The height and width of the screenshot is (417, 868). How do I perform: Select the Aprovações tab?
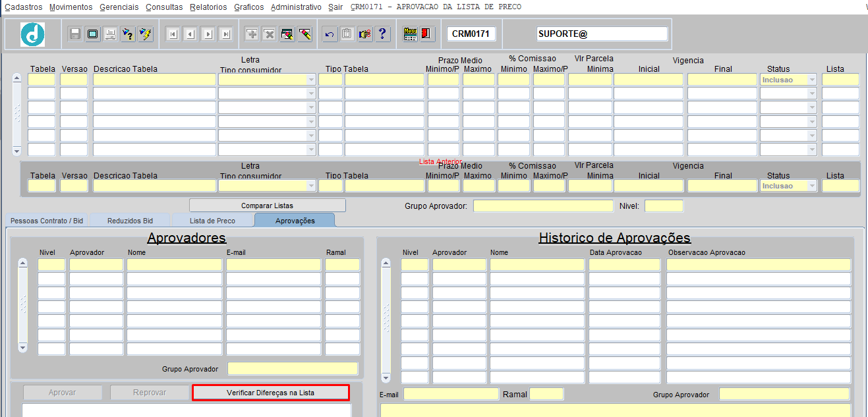coord(295,221)
